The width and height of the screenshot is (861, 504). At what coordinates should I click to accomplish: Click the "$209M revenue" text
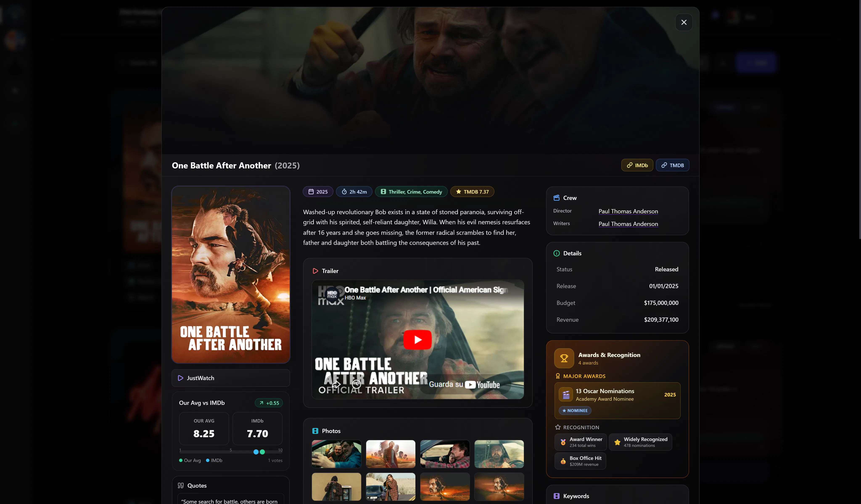coord(584,465)
